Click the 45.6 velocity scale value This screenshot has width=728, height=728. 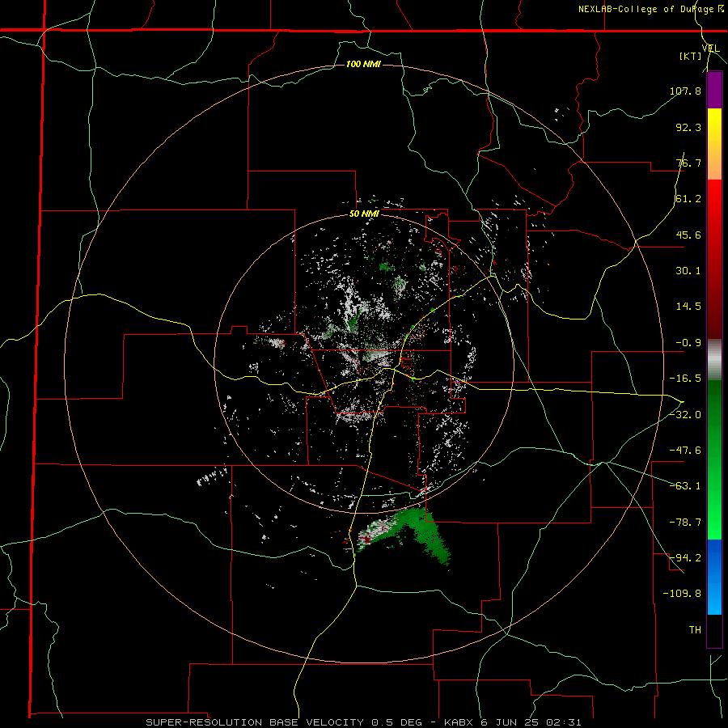pyautogui.click(x=688, y=235)
